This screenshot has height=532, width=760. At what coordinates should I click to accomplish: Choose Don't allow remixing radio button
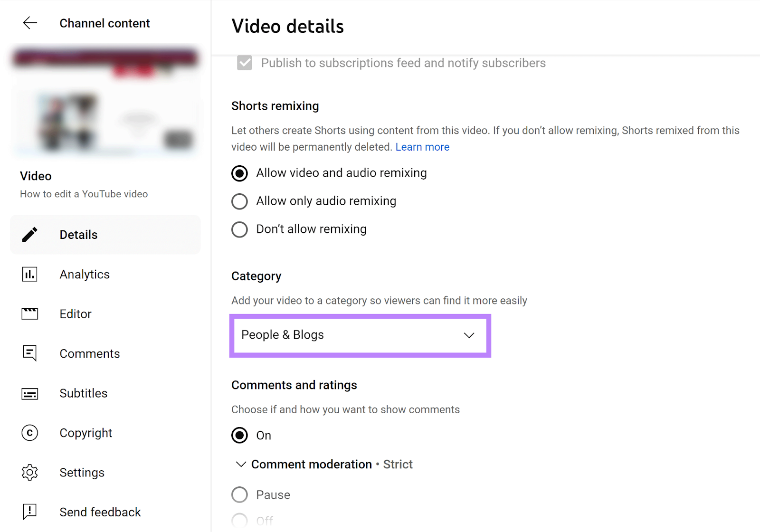(x=239, y=229)
